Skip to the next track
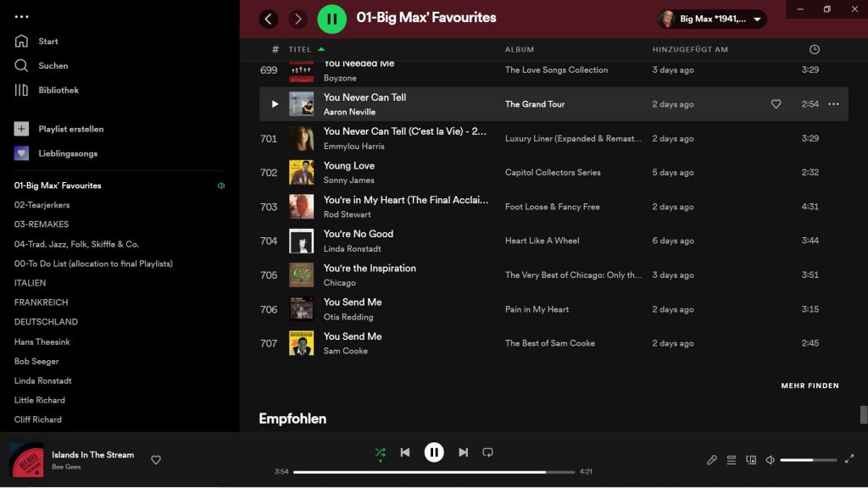The height and width of the screenshot is (488, 868). pos(463,452)
